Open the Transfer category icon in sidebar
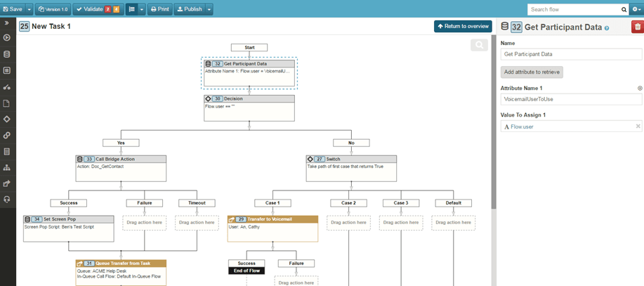The height and width of the screenshot is (286, 644). 7,183
